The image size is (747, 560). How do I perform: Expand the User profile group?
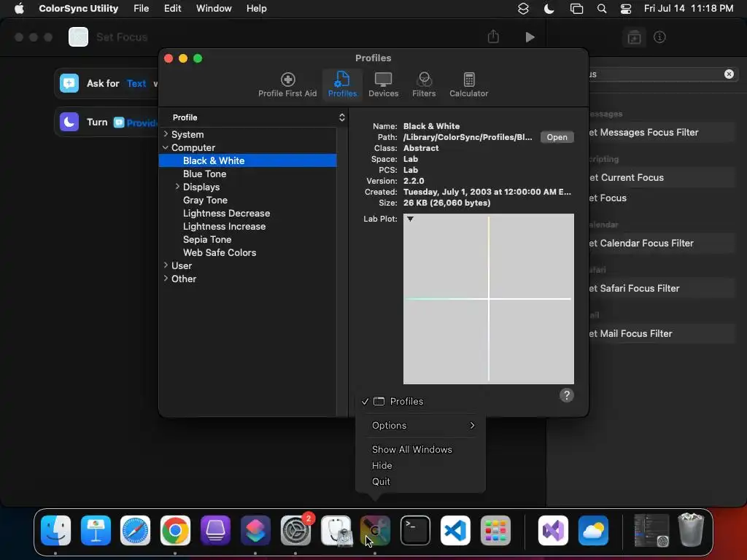[x=166, y=265]
